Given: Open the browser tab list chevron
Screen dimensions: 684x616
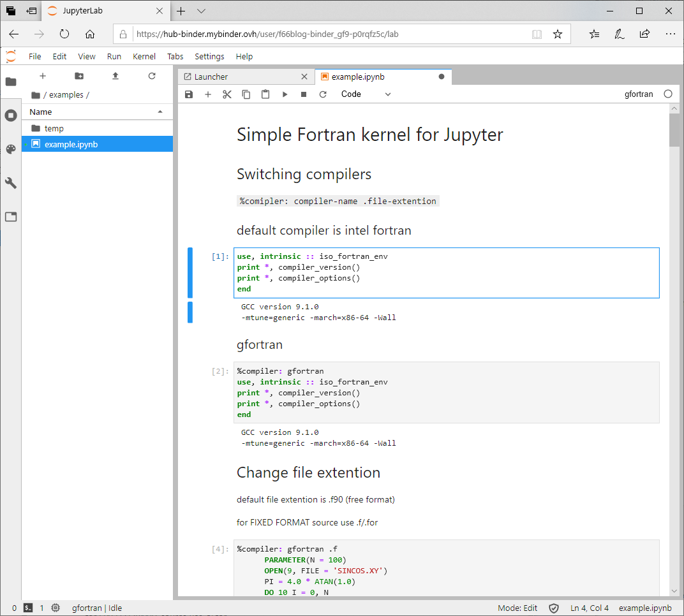Looking at the screenshot, I should tap(201, 11).
